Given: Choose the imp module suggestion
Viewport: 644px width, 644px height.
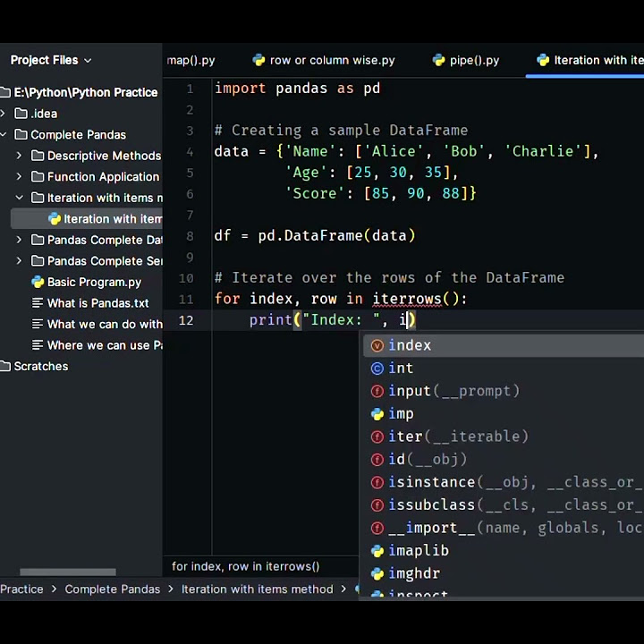Looking at the screenshot, I should [x=504, y=414].
